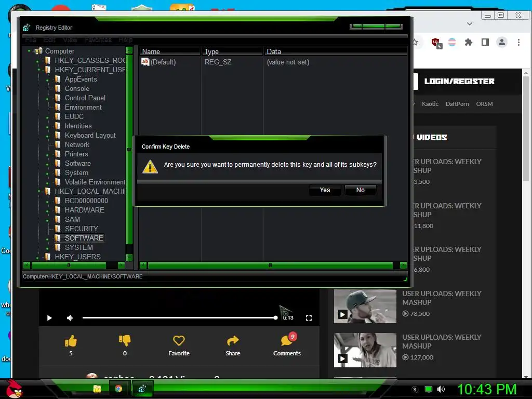Mute the video player volume

coord(70,318)
